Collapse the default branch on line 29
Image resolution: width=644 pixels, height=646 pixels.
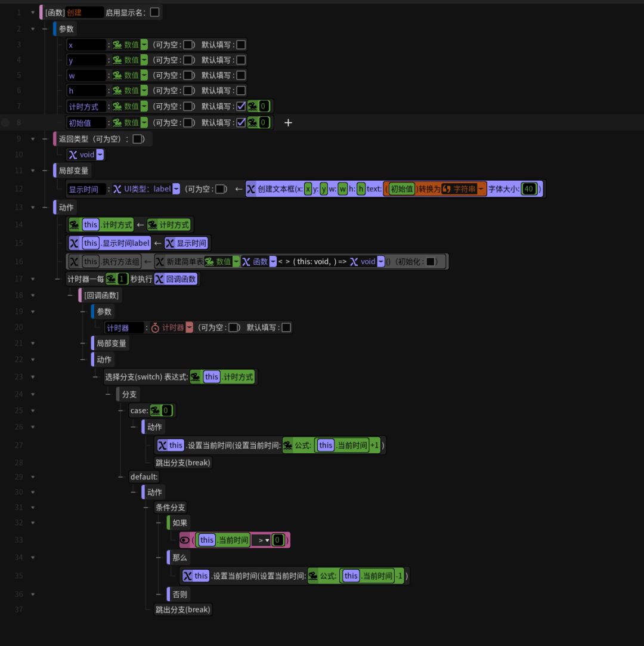33,477
